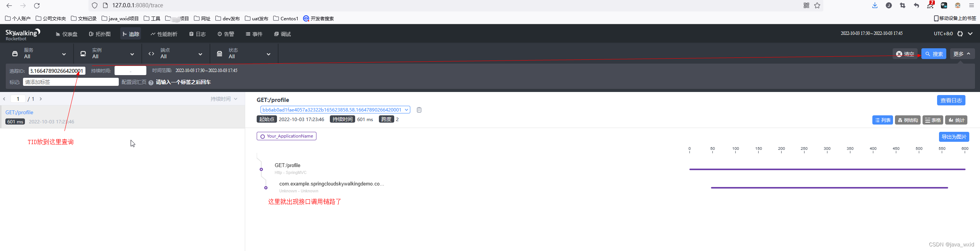Click the undo arrow extension icon
Screen dimensions: 980x251
(916, 5)
